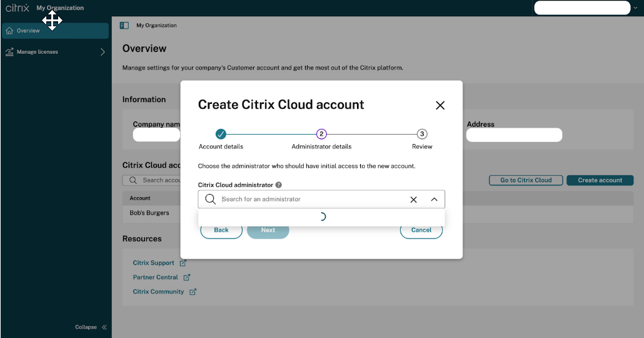Select Overview in the sidebar menu
644x338 pixels.
56,31
